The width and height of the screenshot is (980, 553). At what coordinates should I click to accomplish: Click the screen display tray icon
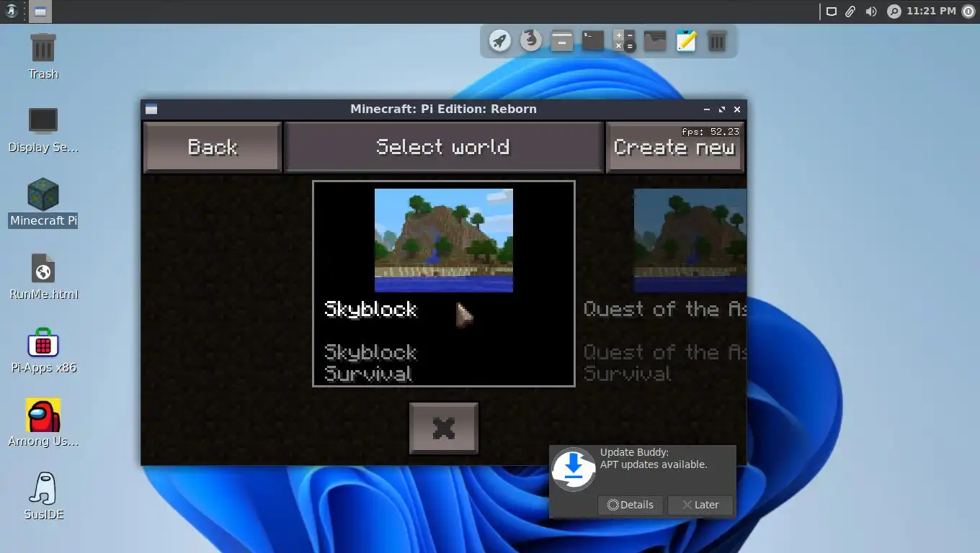point(831,12)
